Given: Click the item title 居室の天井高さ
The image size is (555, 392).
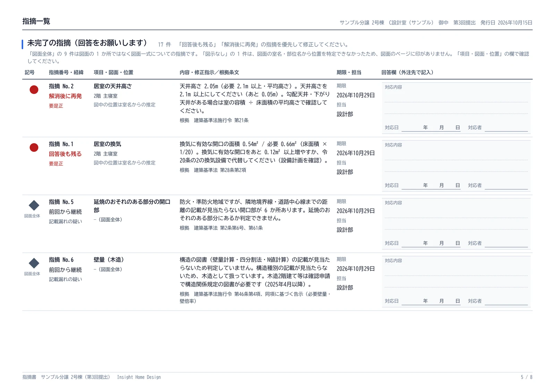Looking at the screenshot, I should (x=113, y=86).
